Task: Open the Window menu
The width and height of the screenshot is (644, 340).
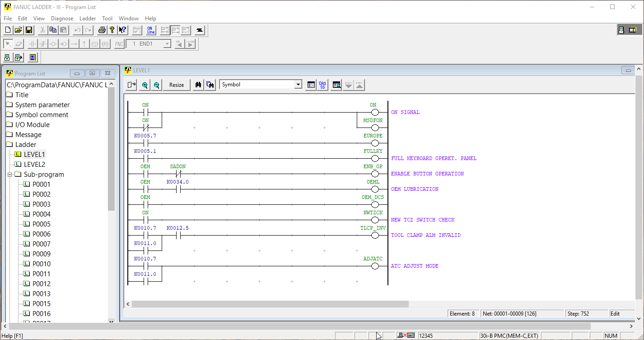Action: [x=129, y=19]
